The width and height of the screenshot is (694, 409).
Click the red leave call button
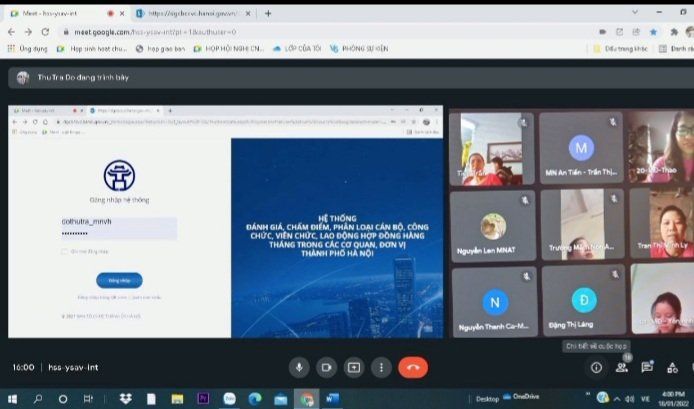(412, 367)
